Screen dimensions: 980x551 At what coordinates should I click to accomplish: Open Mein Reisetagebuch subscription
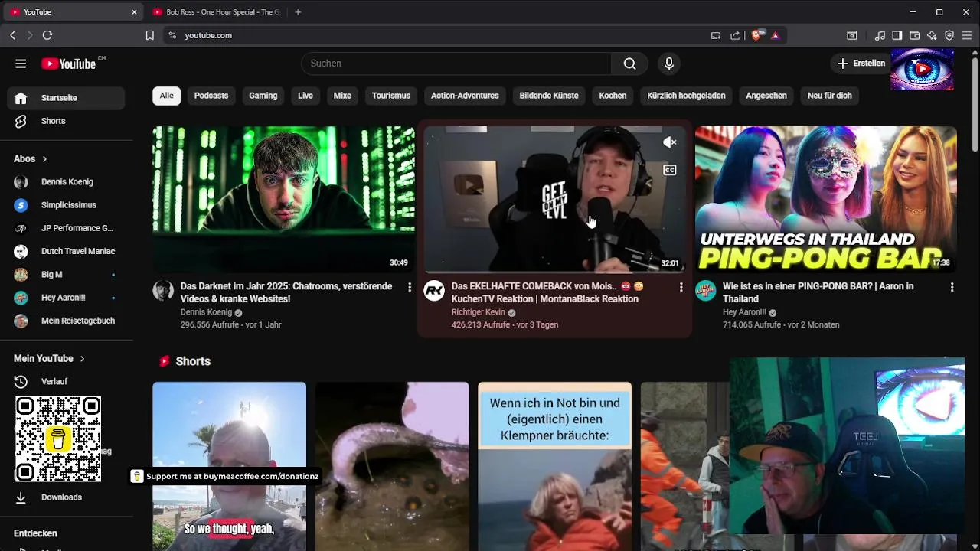tap(66, 321)
